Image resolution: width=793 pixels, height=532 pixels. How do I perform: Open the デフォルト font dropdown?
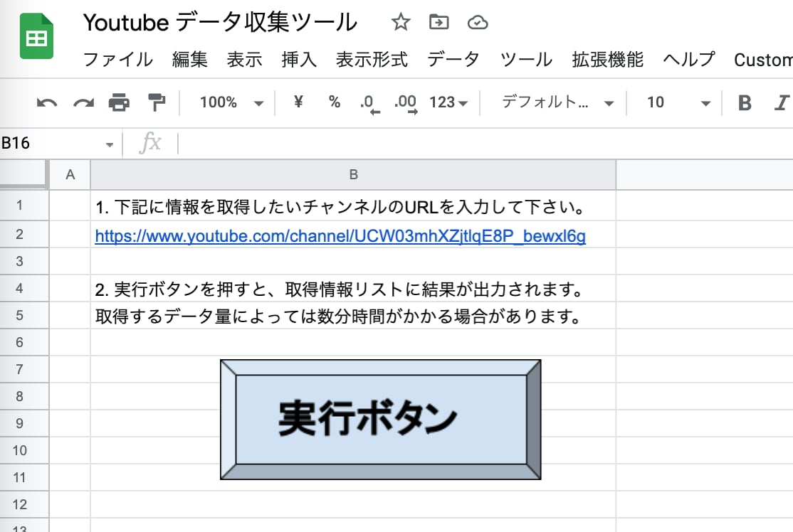557,102
